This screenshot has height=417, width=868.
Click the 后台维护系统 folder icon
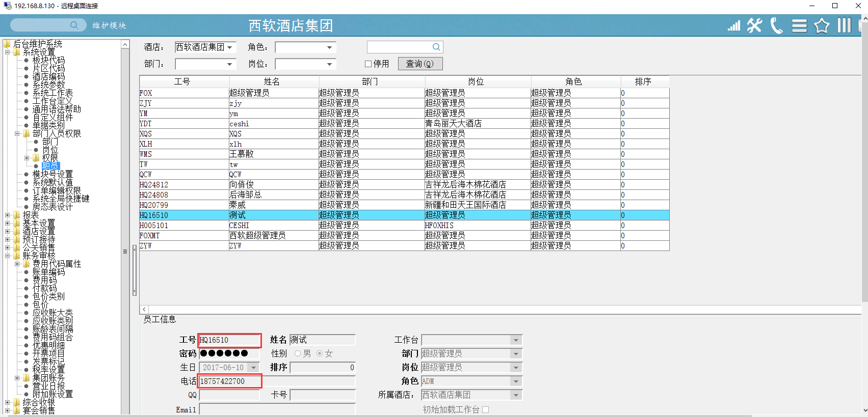(x=7, y=44)
